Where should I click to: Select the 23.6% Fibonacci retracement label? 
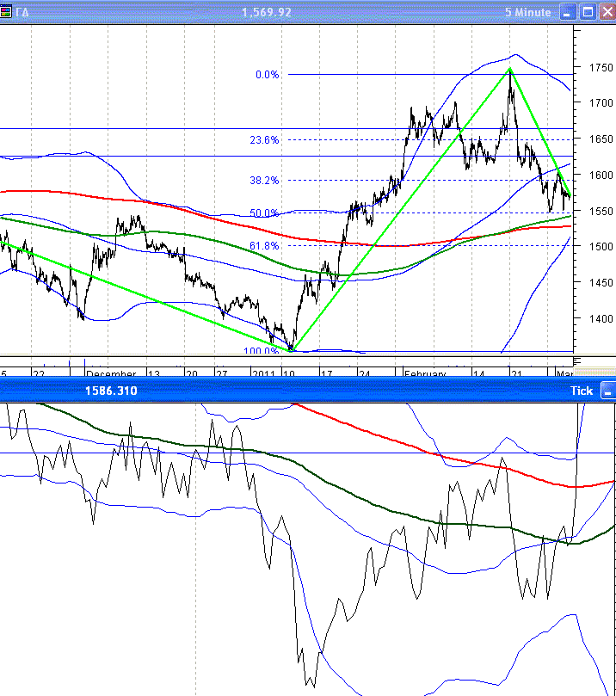click(263, 140)
